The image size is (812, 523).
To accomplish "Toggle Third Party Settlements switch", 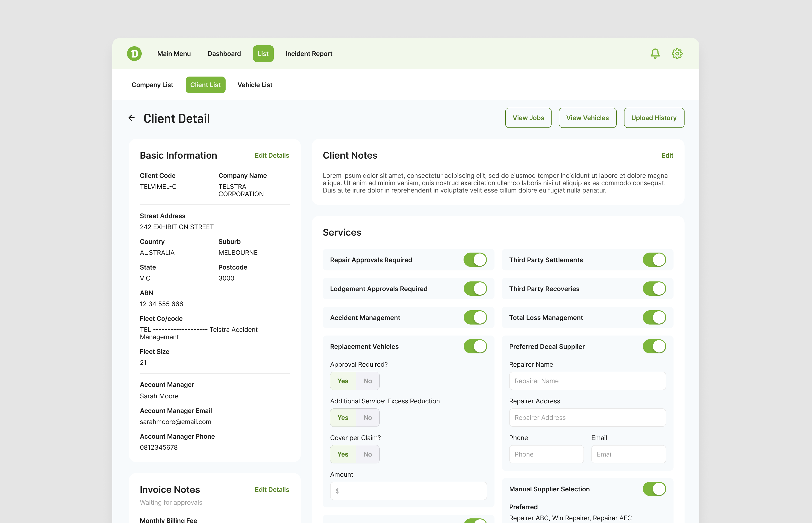I will (655, 260).
